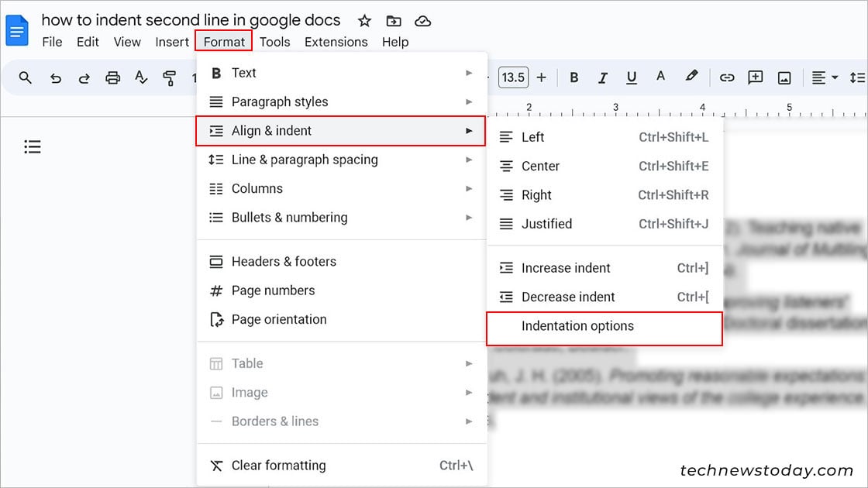Click the document title text

191,20
